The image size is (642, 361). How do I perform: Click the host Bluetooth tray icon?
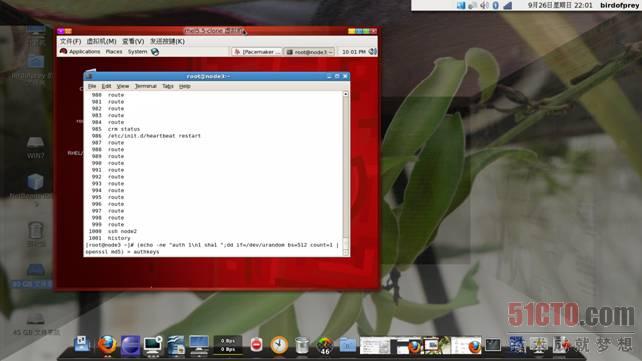pos(496,5)
